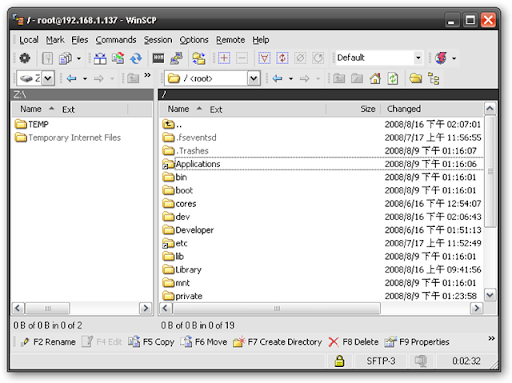Click the Open Directory folder icon
This screenshot has height=383, width=512.
click(415, 79)
